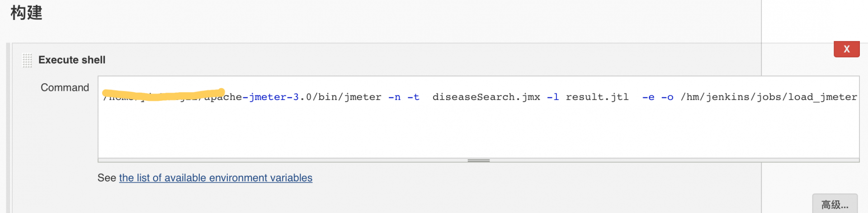Image resolution: width=868 pixels, height=213 pixels.
Task: Click on diseaseSearch.jmx in the command
Action: click(x=486, y=97)
